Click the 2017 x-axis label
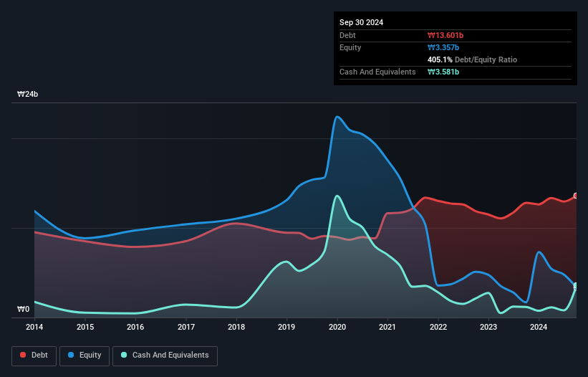Screen dimensions: 588x377 coord(186,327)
